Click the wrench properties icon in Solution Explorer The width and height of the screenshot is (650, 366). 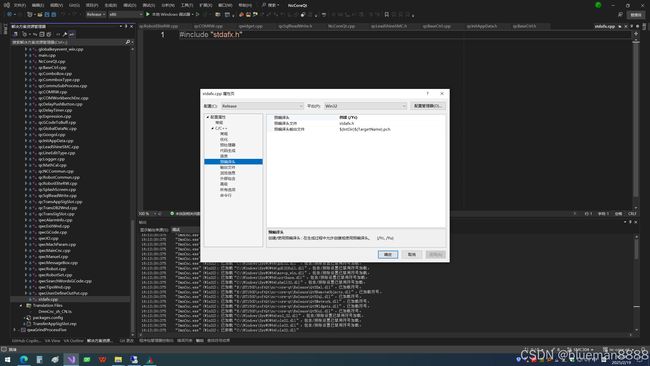[65, 34]
